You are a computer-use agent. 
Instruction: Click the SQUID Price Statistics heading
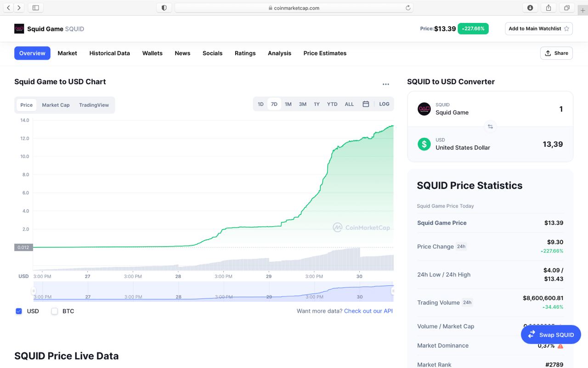[x=469, y=185]
